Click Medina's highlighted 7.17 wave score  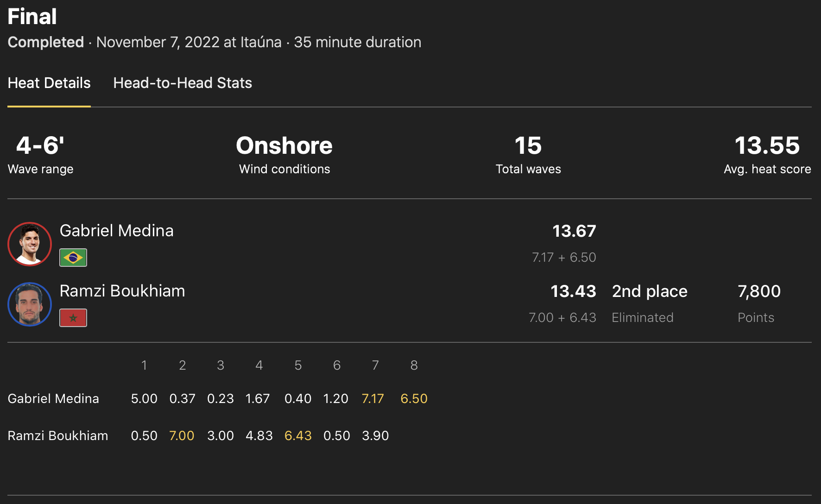point(373,399)
